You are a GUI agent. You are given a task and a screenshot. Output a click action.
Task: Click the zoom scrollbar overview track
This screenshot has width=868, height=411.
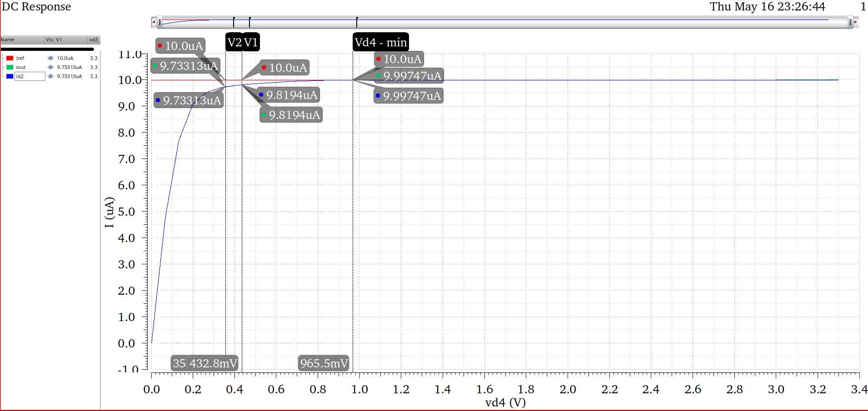[504, 22]
